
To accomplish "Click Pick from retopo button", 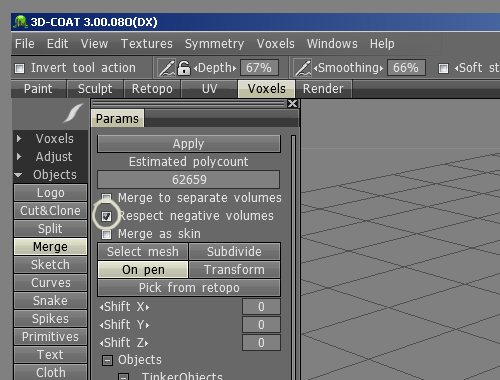I will (x=189, y=288).
